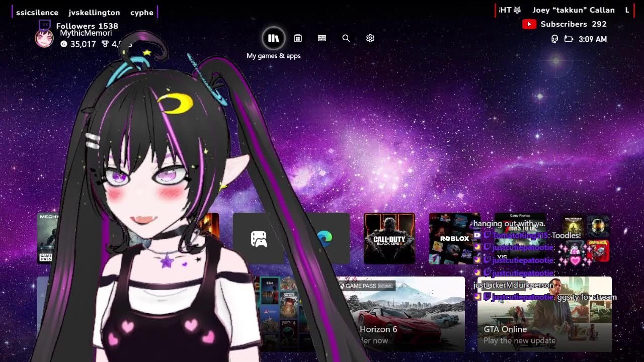Viewport: 644px width, 362px height.
Task: Click the ssicsilence name in ticker
Action: (x=37, y=13)
